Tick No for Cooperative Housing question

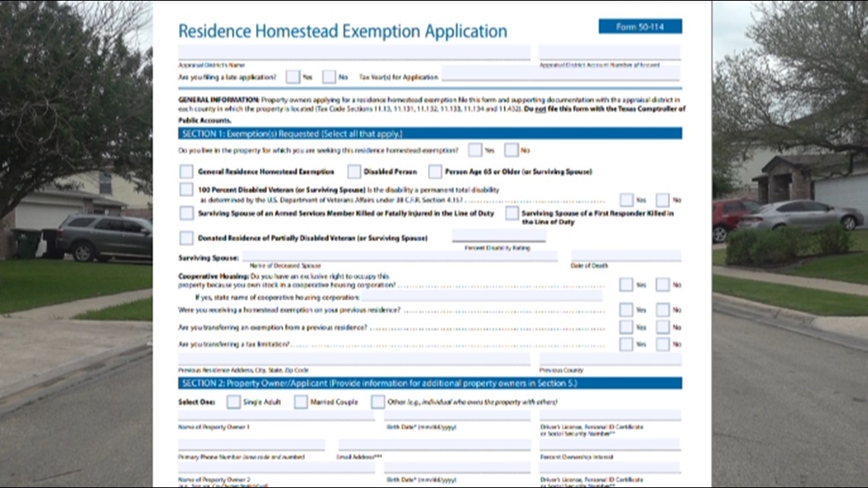click(x=662, y=285)
